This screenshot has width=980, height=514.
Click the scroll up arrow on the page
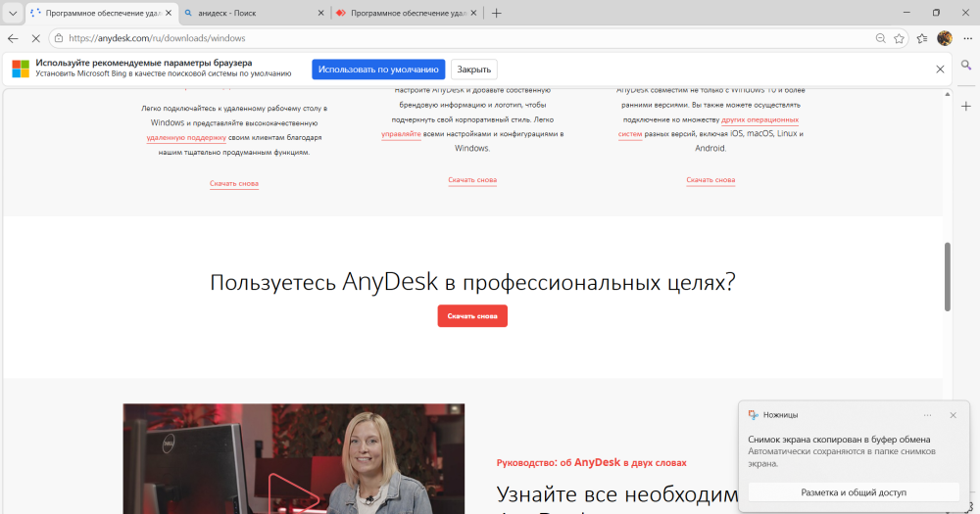[x=948, y=94]
